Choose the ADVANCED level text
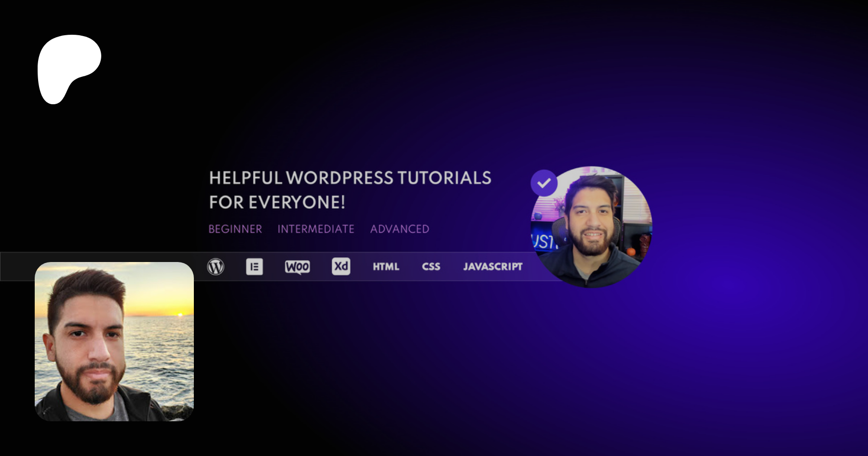 point(399,229)
